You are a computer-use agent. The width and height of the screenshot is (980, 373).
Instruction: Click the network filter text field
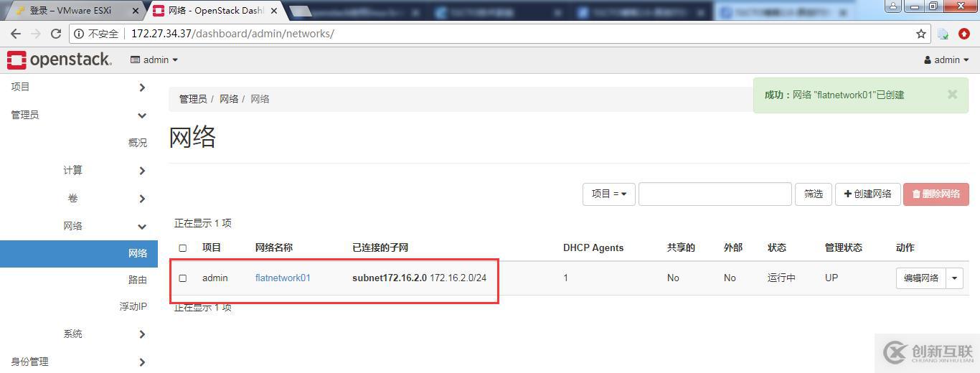pyautogui.click(x=715, y=194)
